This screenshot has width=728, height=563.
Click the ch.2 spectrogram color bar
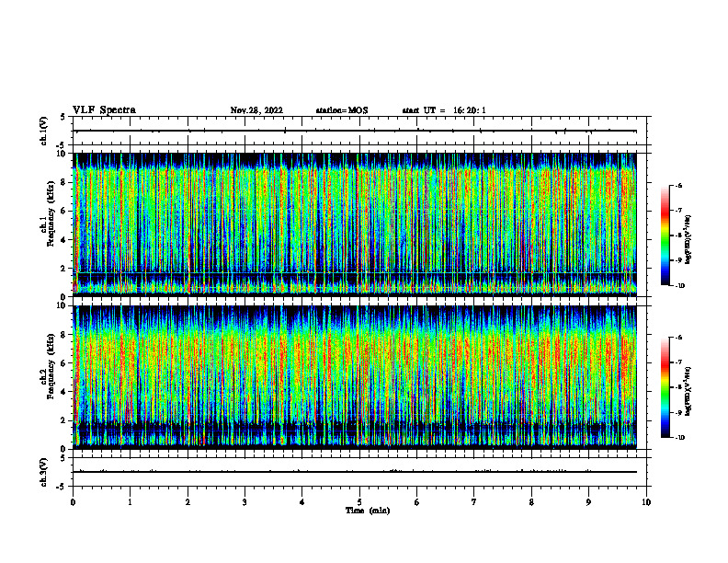click(x=665, y=387)
